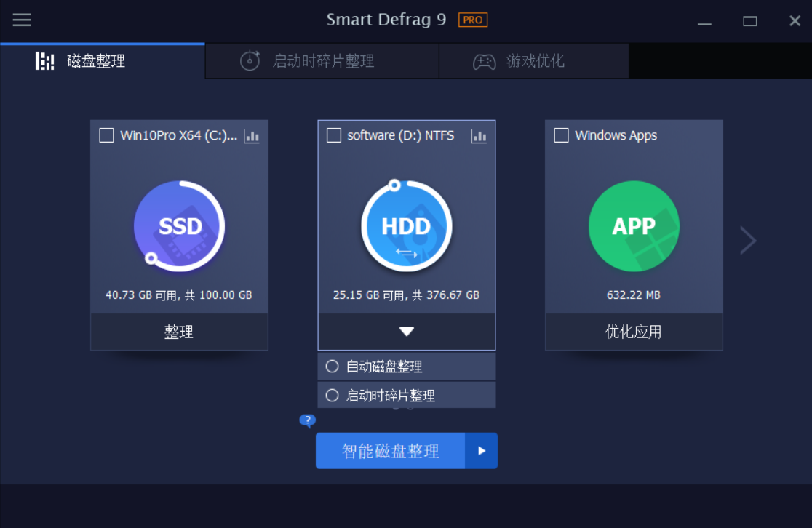Open disk stats icon for Win10Pro C: drive
The width and height of the screenshot is (812, 528).
coord(252,136)
